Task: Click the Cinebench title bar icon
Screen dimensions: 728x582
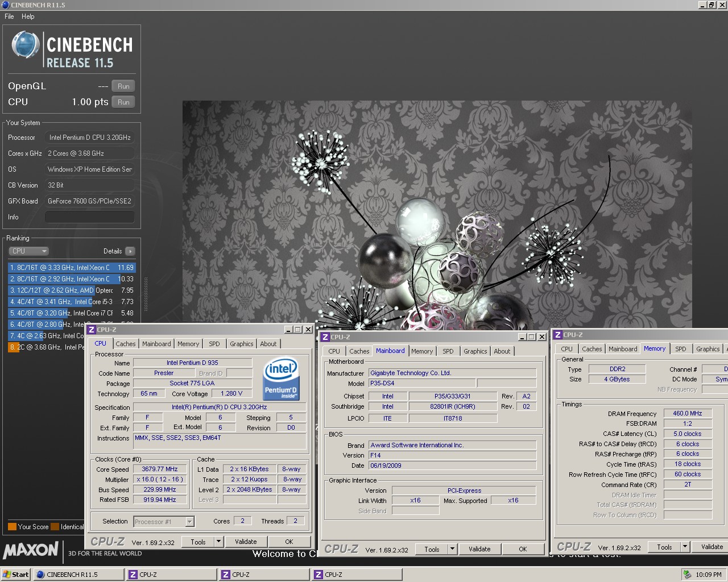Action: [x=5, y=5]
